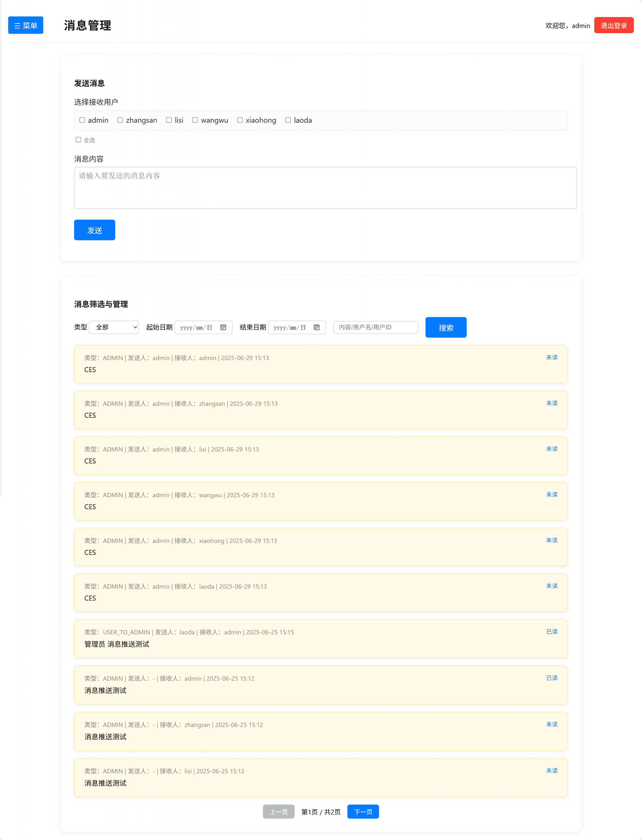Enable the 全选 select-all checkbox
This screenshot has height=840, width=642.
point(78,139)
